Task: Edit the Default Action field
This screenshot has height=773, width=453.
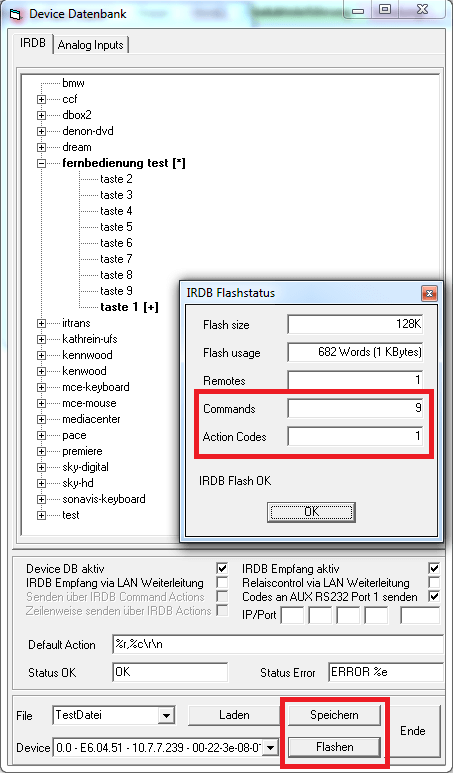Action: click(x=278, y=644)
